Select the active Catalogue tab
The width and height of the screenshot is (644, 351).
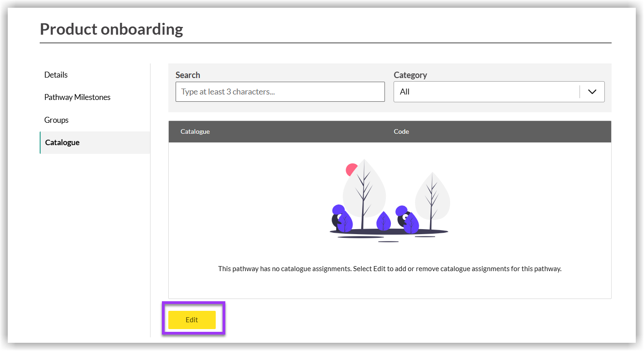pos(62,142)
